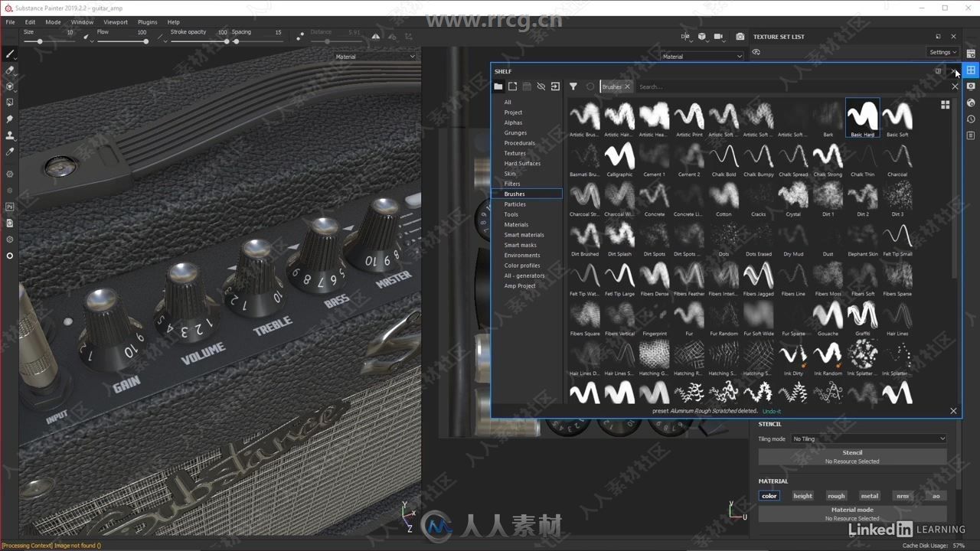Screen dimensions: 980x551
Task: Open the shelf folder view icon
Action: [498, 86]
